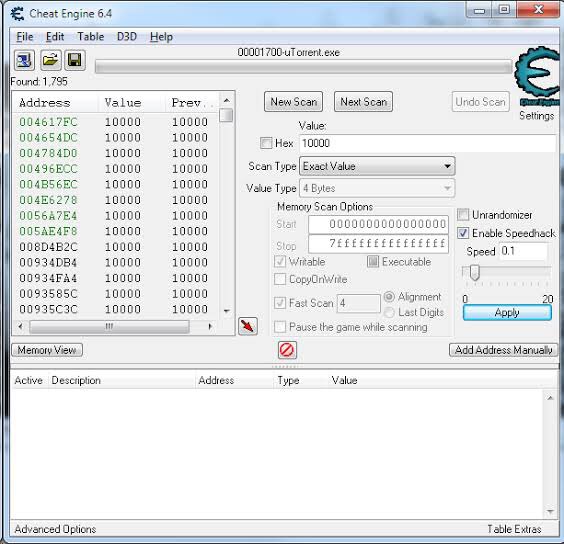The width and height of the screenshot is (564, 544).
Task: Open the File menu
Action: [x=25, y=37]
